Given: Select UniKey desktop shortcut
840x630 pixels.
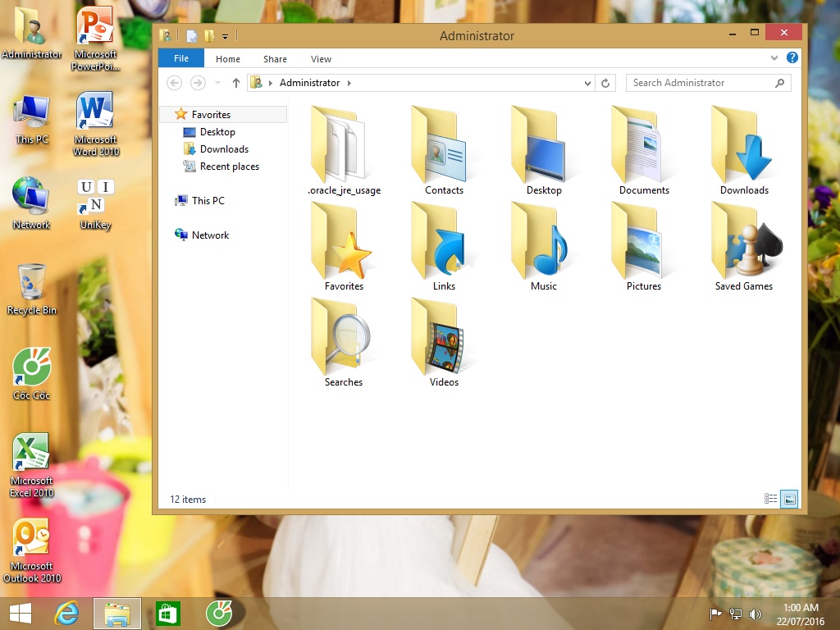Looking at the screenshot, I should (95, 204).
